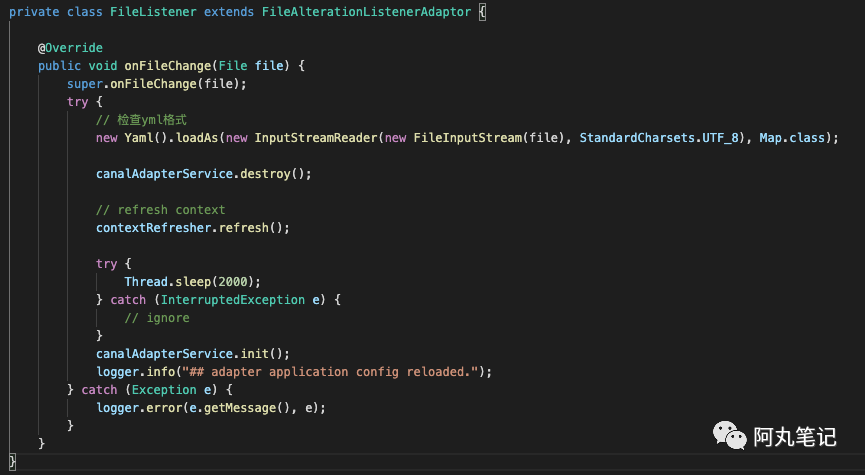Click the FileListener class name
Image resolution: width=865 pixels, height=475 pixels.
[153, 12]
